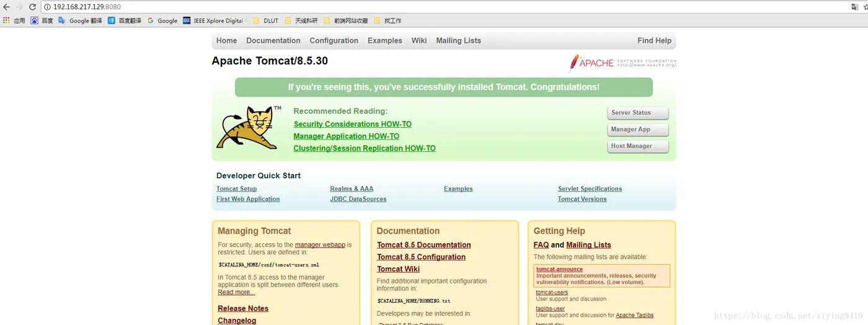Open Manager Application HOW-TO link
This screenshot has height=325, width=868.
347,136
